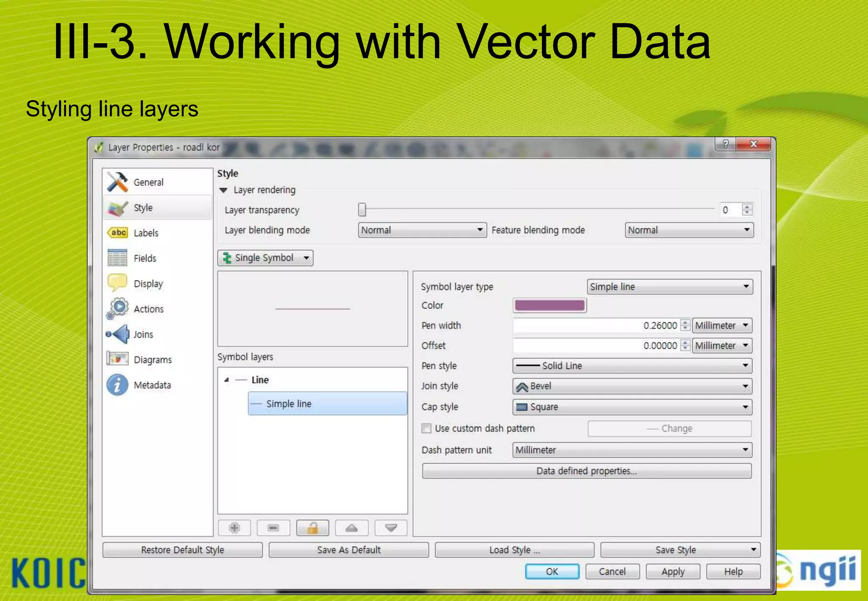The width and height of the screenshot is (868, 601).
Task: Remove the selected symbol layer
Action: pyautogui.click(x=273, y=528)
